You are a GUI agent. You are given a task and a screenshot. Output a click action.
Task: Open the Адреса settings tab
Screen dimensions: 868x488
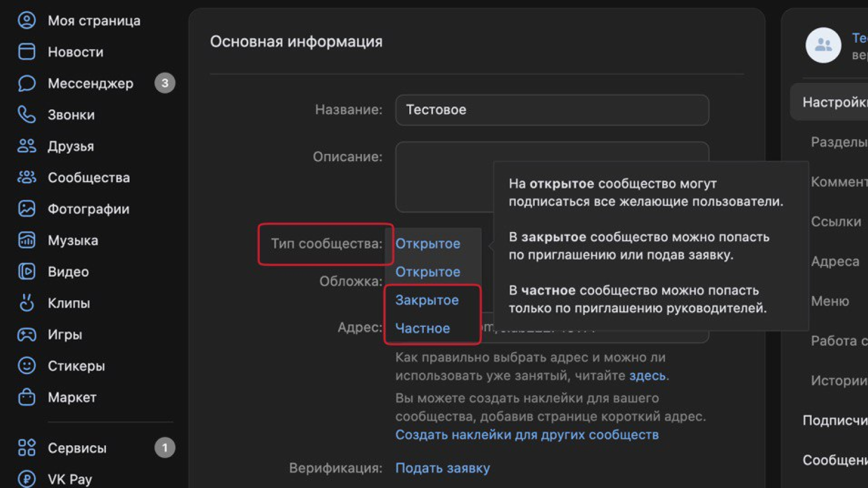[835, 261]
